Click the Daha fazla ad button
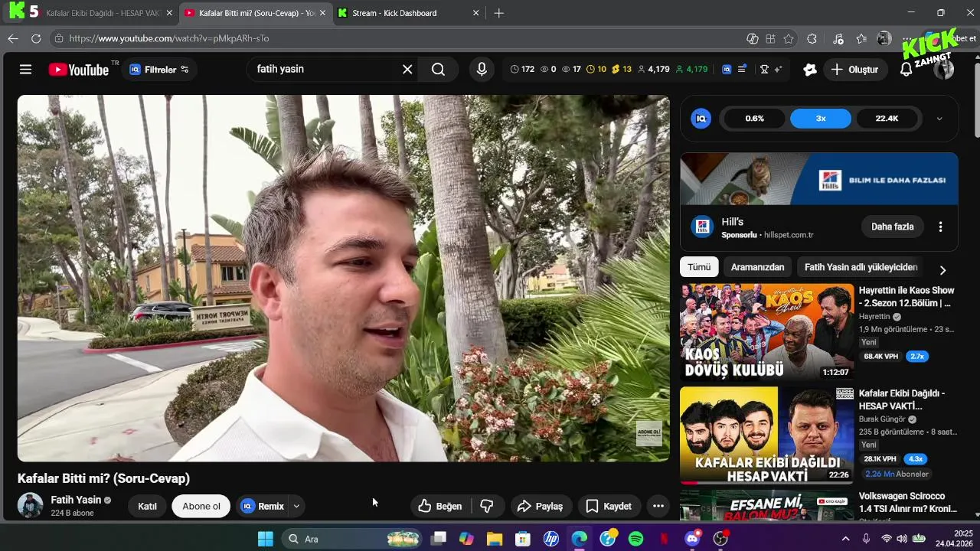The width and height of the screenshot is (980, 551). coord(893,227)
